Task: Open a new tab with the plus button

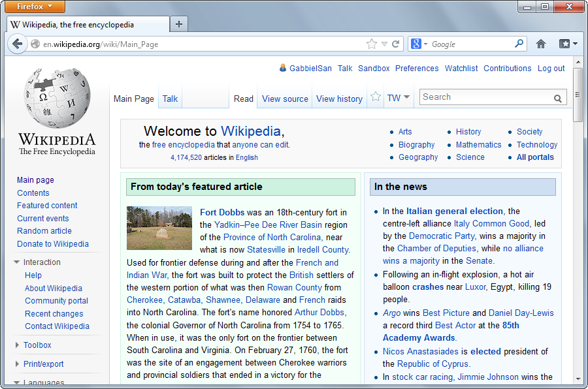Action: (x=179, y=24)
